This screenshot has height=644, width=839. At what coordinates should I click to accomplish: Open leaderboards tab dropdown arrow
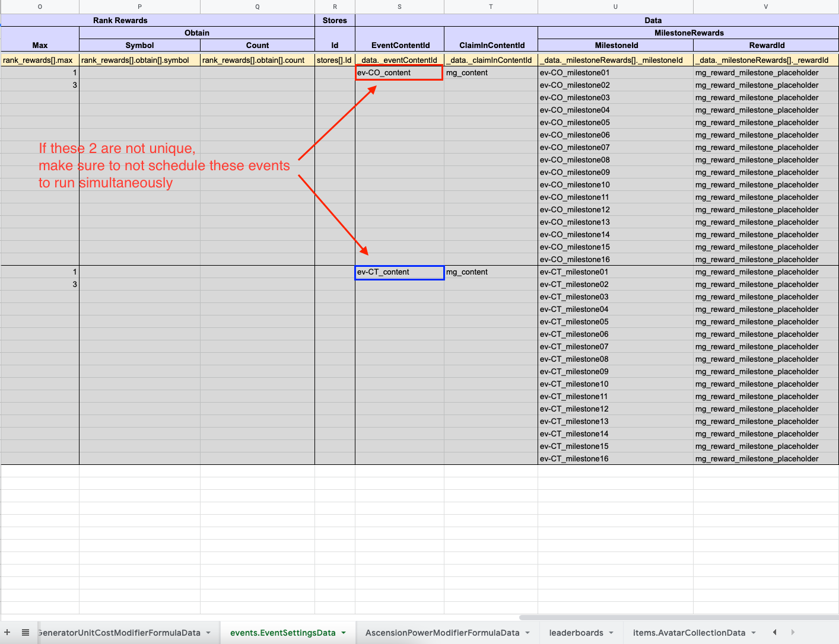click(x=611, y=633)
